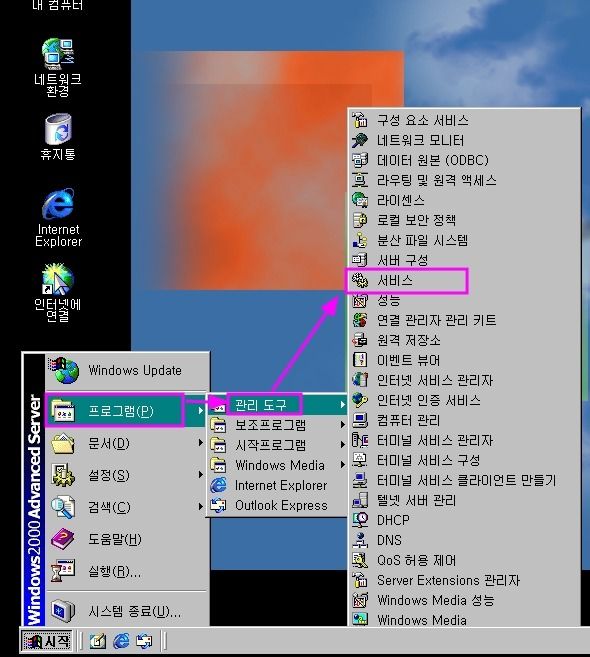Select Windows Update in Start menu
Screen dimensions: 590x657
tap(127, 370)
